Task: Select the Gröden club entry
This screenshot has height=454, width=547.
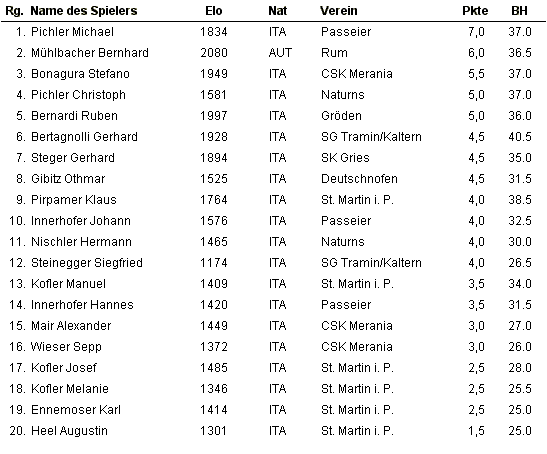Action: [341, 116]
